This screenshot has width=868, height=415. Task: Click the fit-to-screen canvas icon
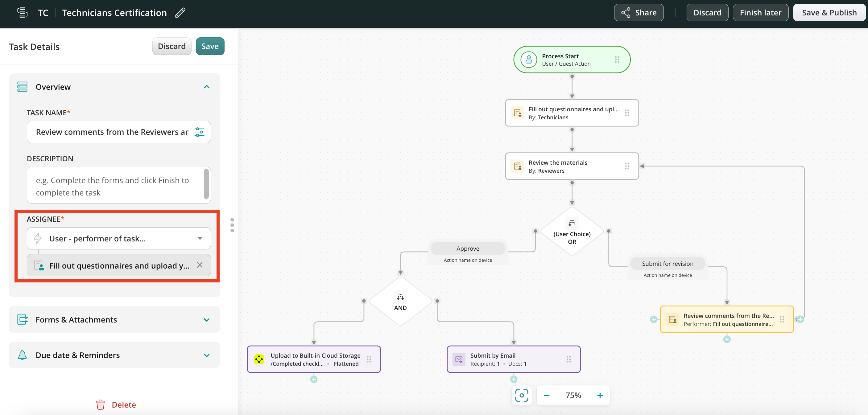521,395
